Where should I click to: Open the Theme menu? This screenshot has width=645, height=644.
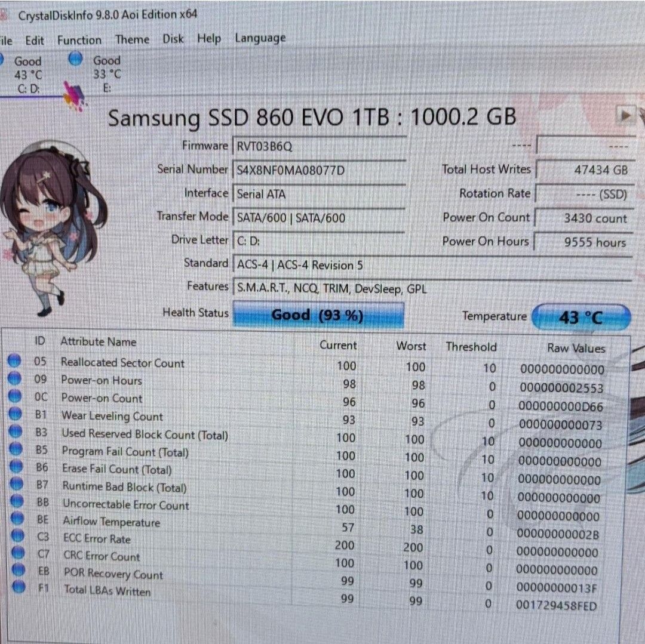point(132,39)
